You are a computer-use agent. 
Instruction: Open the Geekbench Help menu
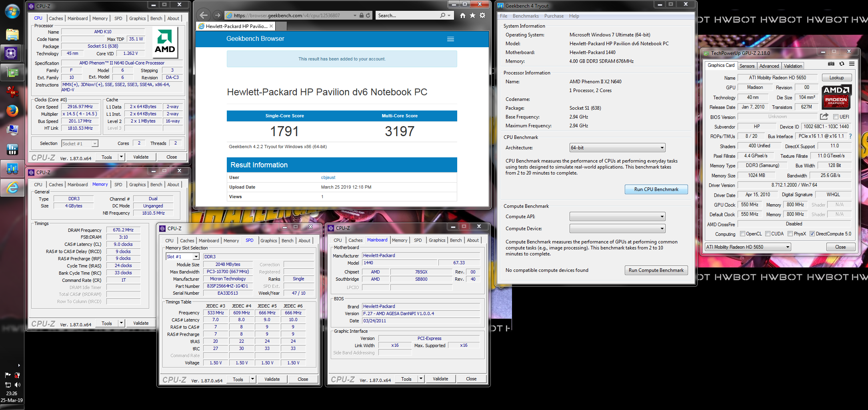tap(574, 16)
